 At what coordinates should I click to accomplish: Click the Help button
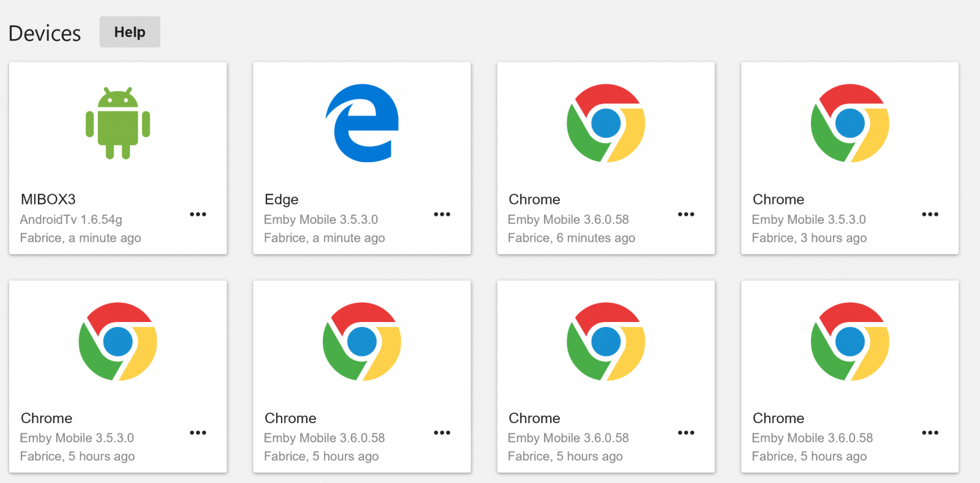(130, 32)
